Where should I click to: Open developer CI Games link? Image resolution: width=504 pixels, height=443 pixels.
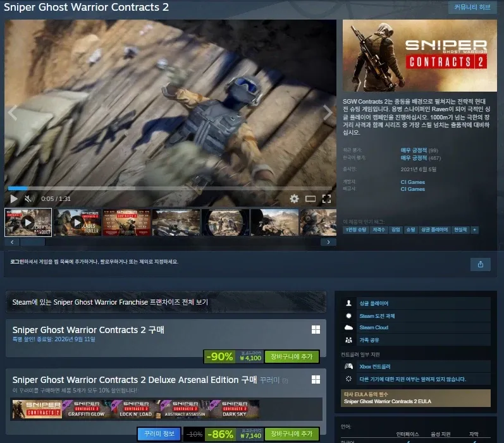point(413,182)
